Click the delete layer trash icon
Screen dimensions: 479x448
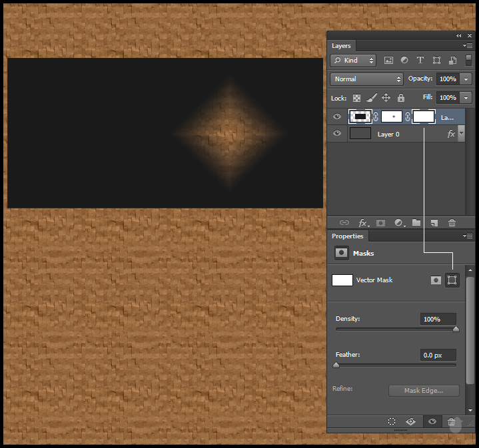452,223
